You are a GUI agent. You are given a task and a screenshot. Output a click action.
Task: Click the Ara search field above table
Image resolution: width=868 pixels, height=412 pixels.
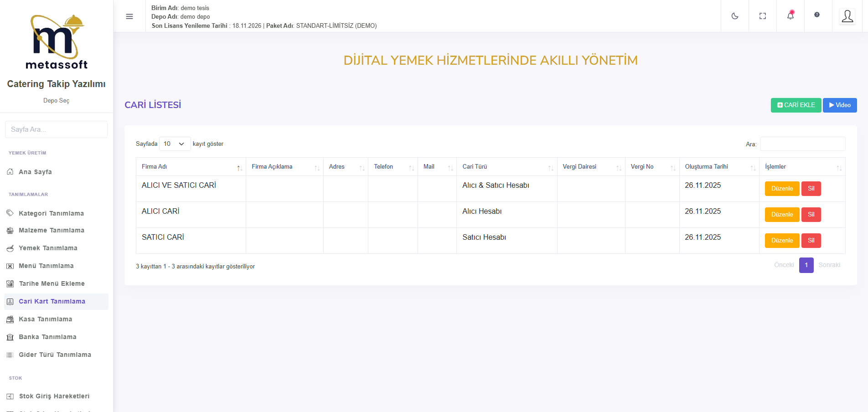pyautogui.click(x=802, y=144)
